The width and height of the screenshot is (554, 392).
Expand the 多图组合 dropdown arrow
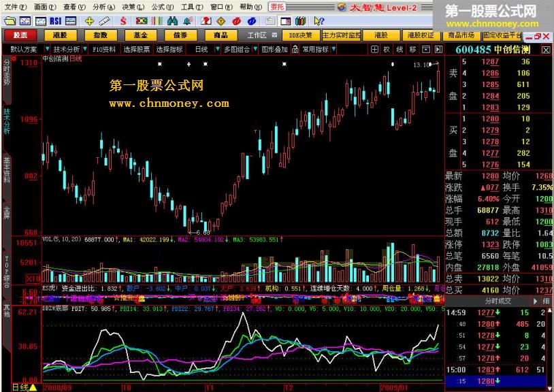pos(255,49)
